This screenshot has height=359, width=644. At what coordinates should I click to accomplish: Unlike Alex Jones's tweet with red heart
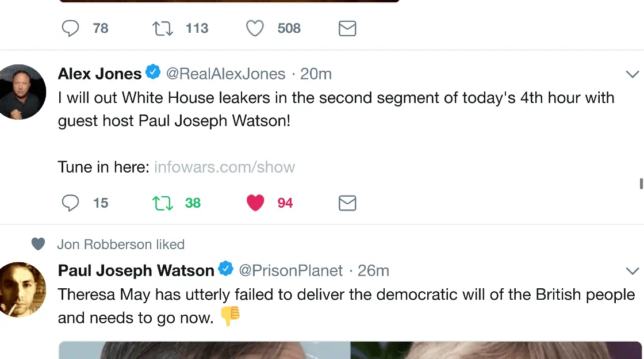click(x=255, y=203)
